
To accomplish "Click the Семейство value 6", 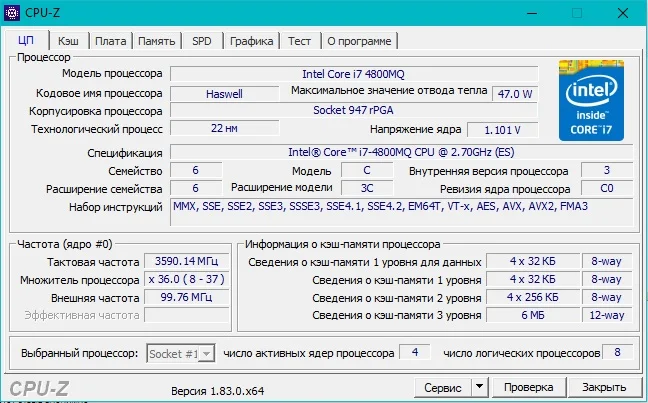I will point(196,170).
